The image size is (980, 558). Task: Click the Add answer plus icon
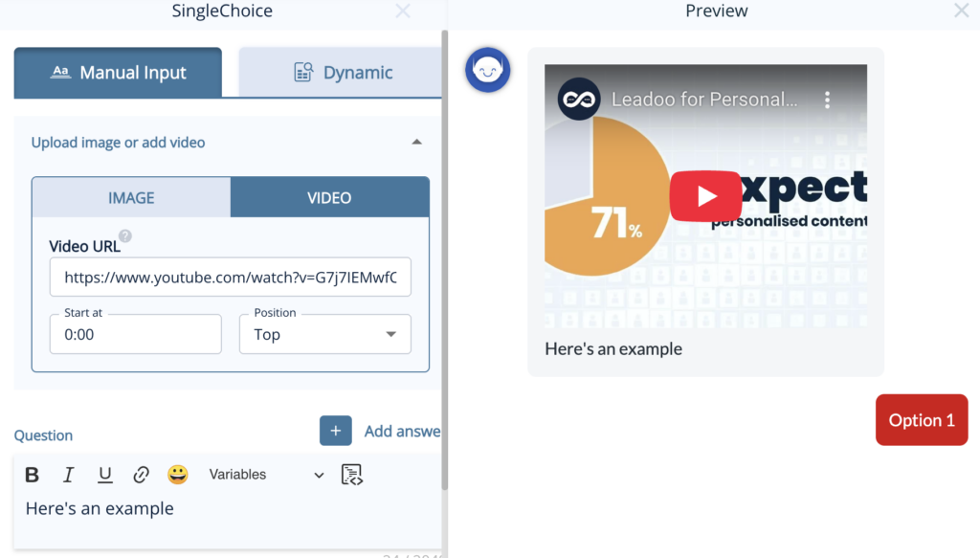(x=336, y=431)
